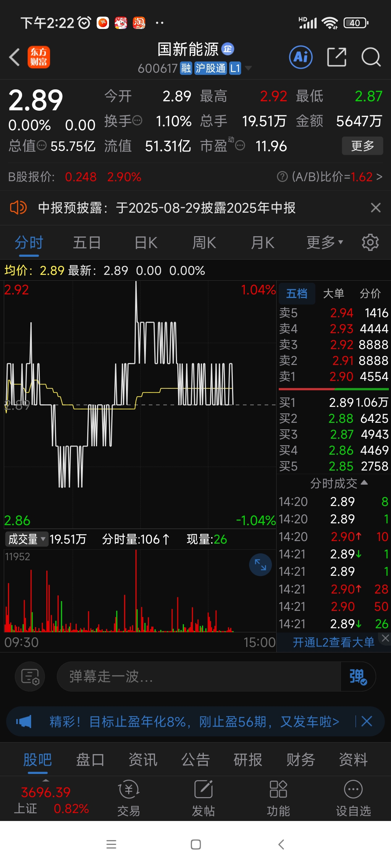Open 中报预披露 announcement text
Image resolution: width=391 pixels, height=868 pixels.
[x=167, y=208]
